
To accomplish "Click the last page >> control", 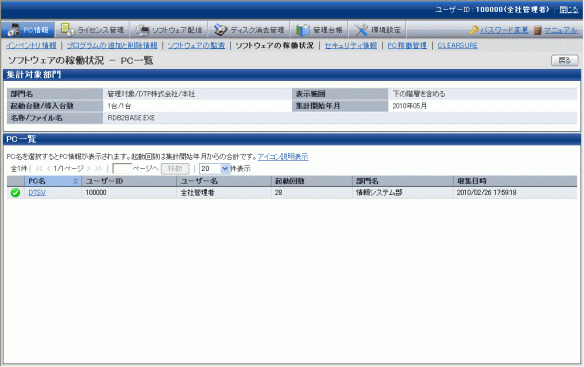I will click(98, 169).
